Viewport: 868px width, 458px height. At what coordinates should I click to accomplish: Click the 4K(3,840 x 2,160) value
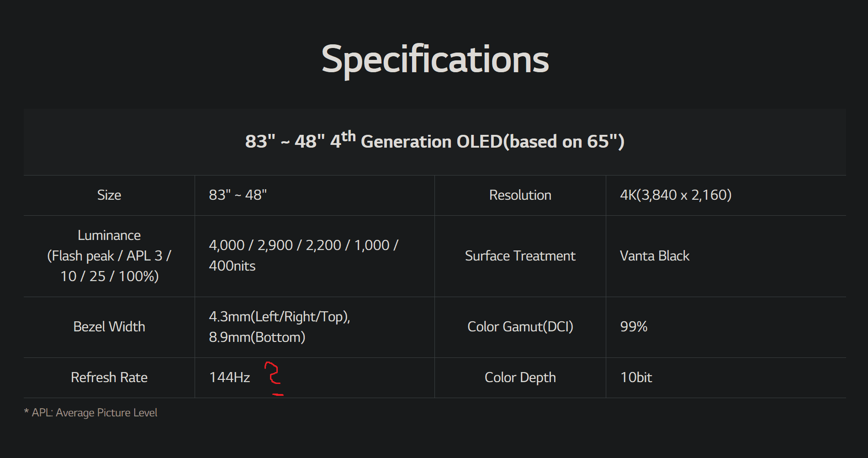(x=676, y=195)
